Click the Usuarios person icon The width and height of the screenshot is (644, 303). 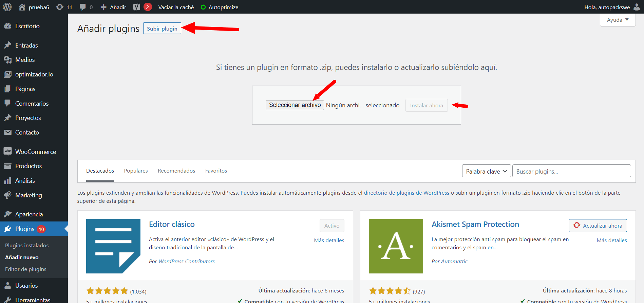(x=7, y=286)
